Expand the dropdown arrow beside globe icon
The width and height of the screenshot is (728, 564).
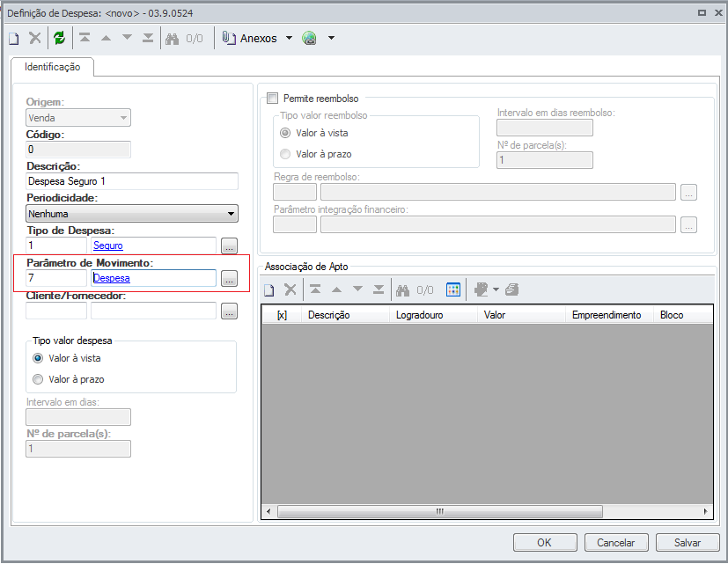click(331, 38)
